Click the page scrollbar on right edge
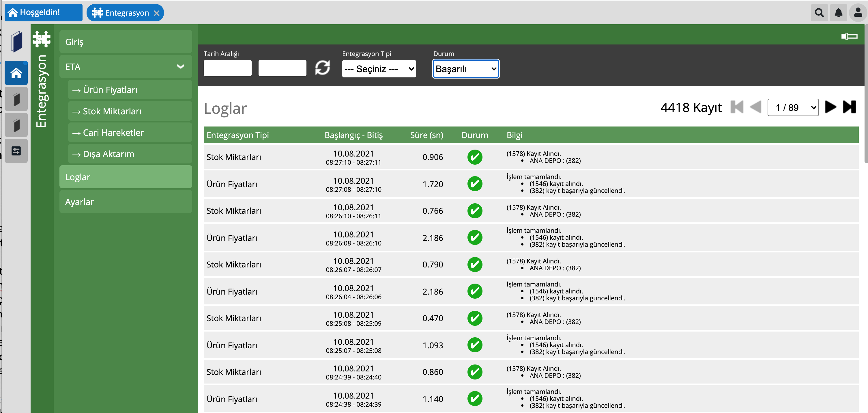The height and width of the screenshot is (413, 868). (x=866, y=94)
